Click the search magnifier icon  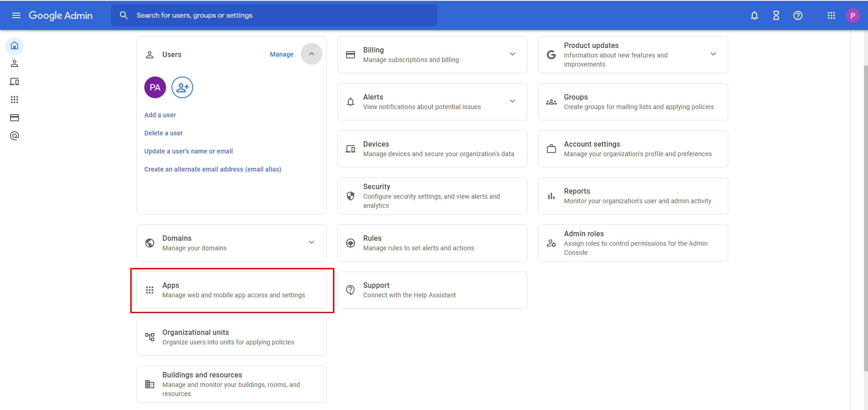(123, 15)
